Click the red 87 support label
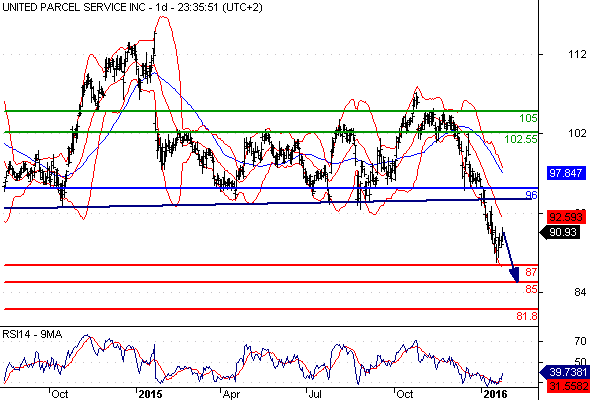The image size is (590, 400). click(x=531, y=272)
